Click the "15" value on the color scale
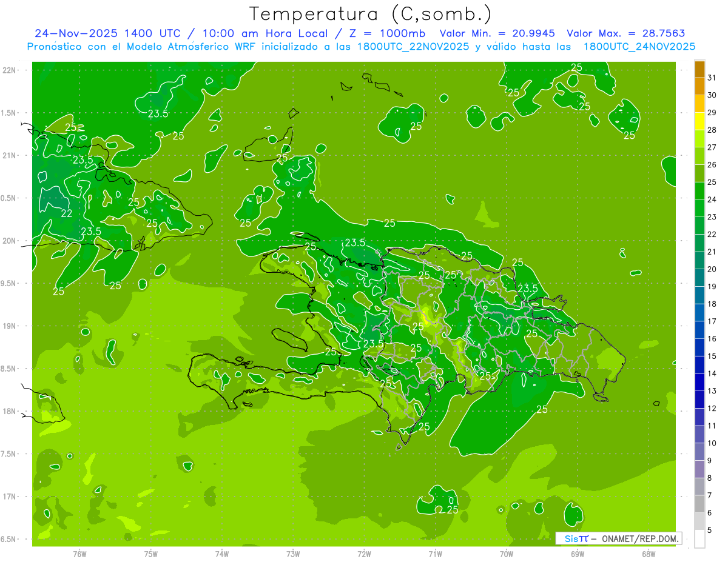The width and height of the screenshot is (728, 562). pyautogui.click(x=712, y=356)
